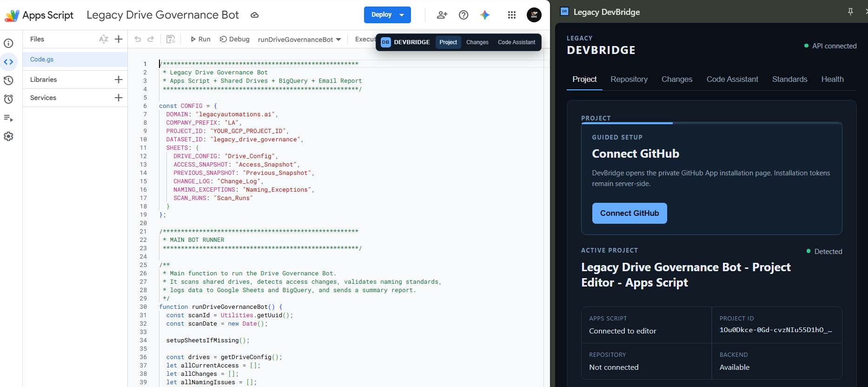The image size is (868, 387).
Task: Switch to the Changes tab in DevBridge panel
Action: pos(677,79)
